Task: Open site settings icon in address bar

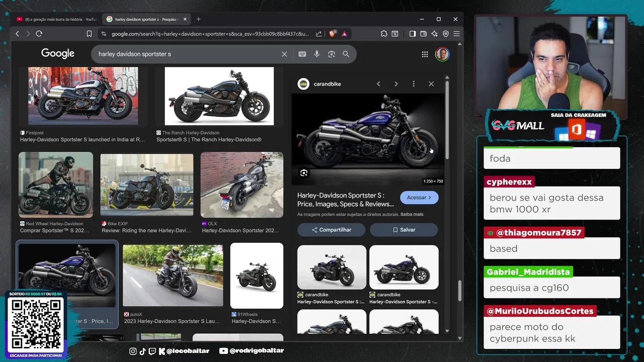Action: coord(104,34)
